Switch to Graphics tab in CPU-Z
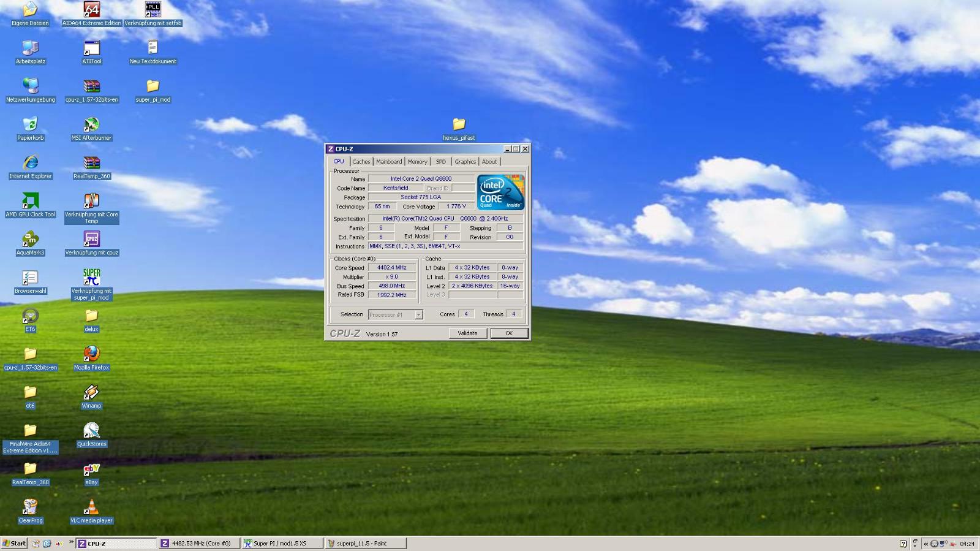 point(465,162)
